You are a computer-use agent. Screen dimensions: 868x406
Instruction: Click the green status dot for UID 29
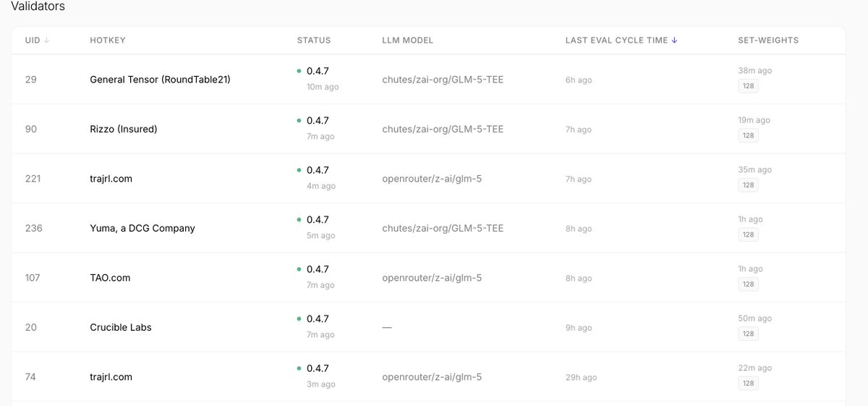pos(299,71)
